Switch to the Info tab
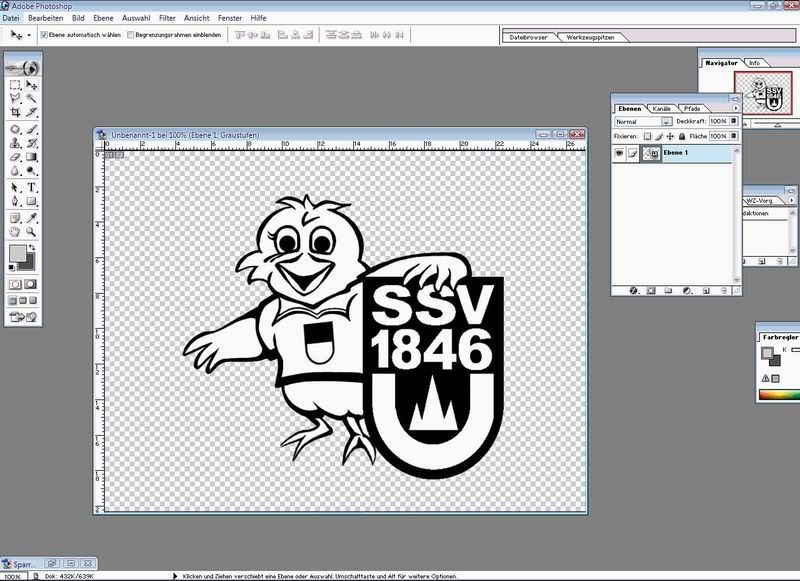This screenshot has height=581, width=800. (754, 63)
